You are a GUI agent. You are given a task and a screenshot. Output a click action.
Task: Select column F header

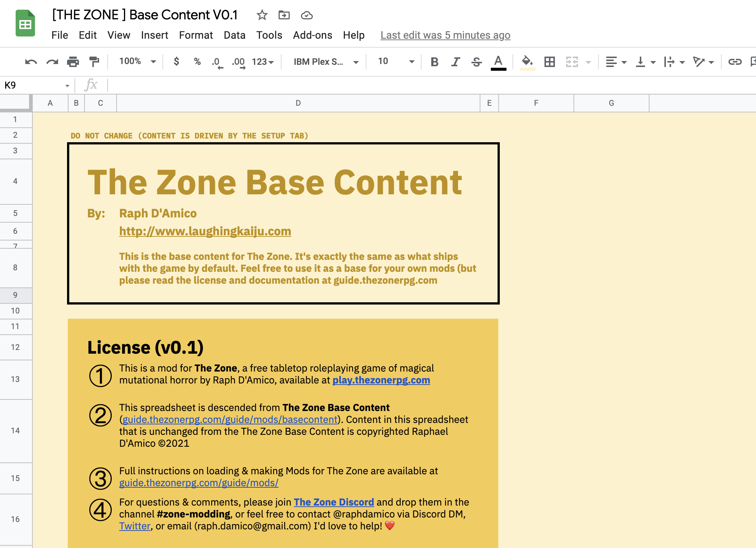pyautogui.click(x=536, y=103)
